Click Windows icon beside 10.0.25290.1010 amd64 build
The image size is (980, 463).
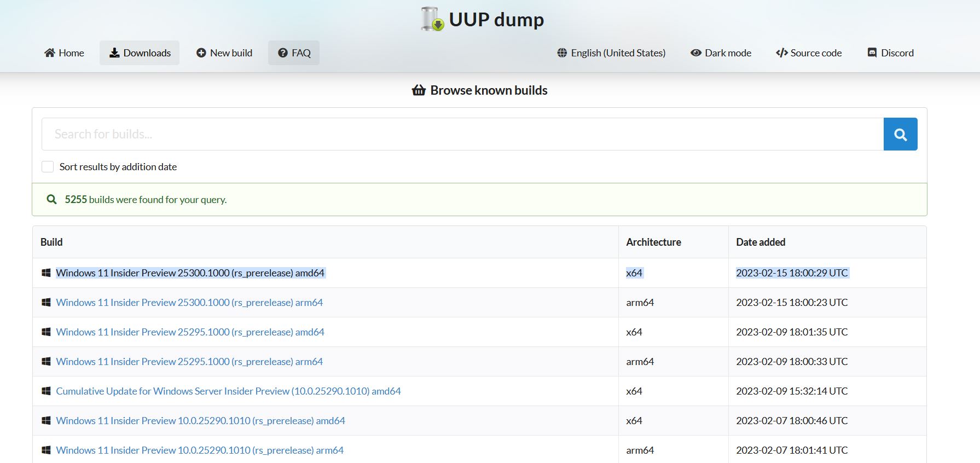click(x=46, y=421)
